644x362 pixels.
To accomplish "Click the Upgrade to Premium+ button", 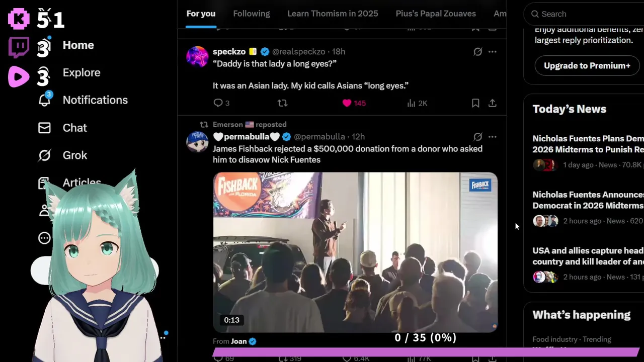I will pyautogui.click(x=587, y=66).
